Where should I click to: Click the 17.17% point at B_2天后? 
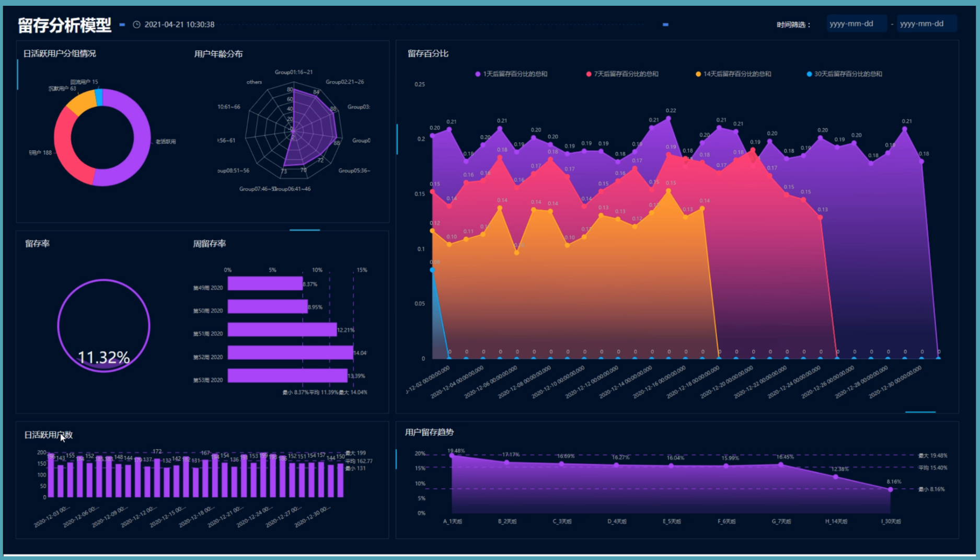click(507, 462)
